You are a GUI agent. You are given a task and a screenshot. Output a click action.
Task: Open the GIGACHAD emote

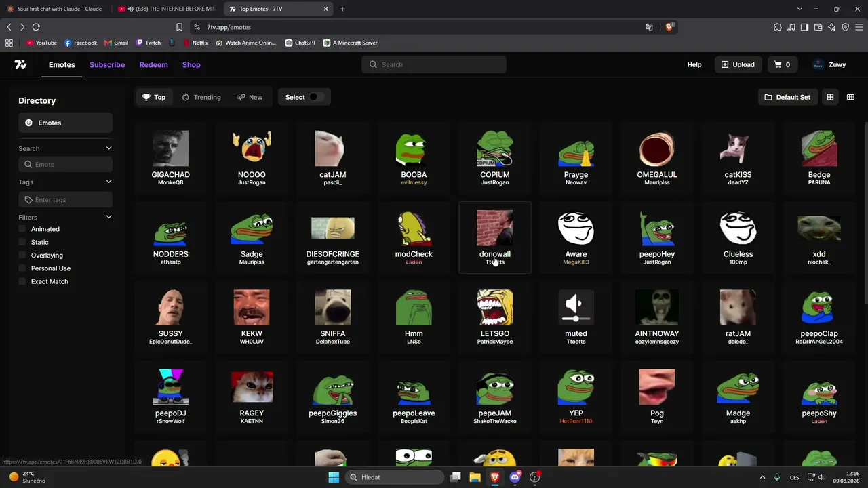tap(170, 158)
